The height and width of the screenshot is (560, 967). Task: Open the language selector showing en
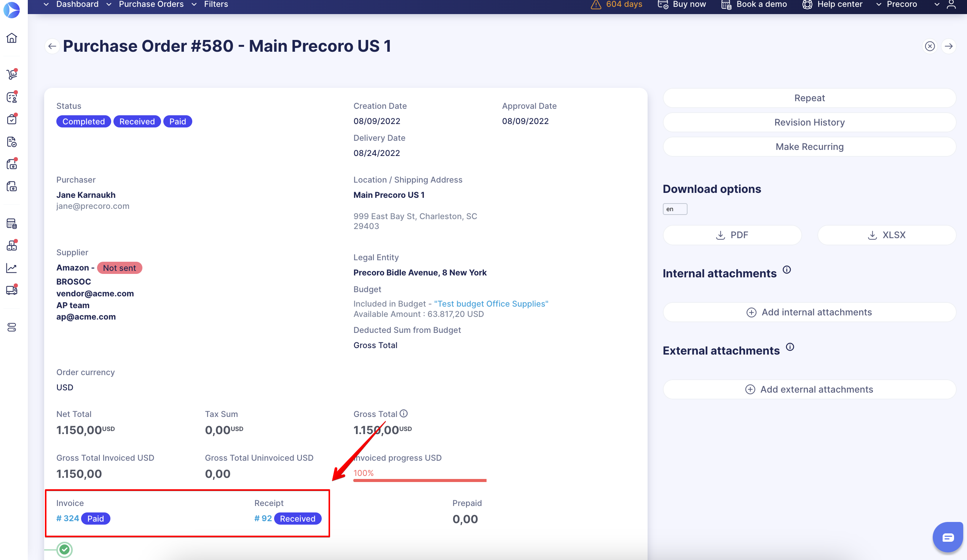tap(675, 209)
